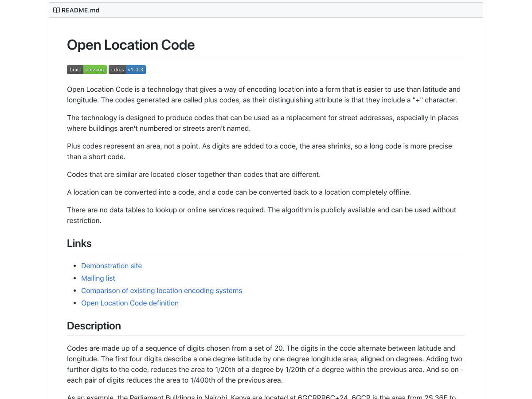Open the cdnjs v1.0.3 badge
532x399 pixels.
[127, 70]
